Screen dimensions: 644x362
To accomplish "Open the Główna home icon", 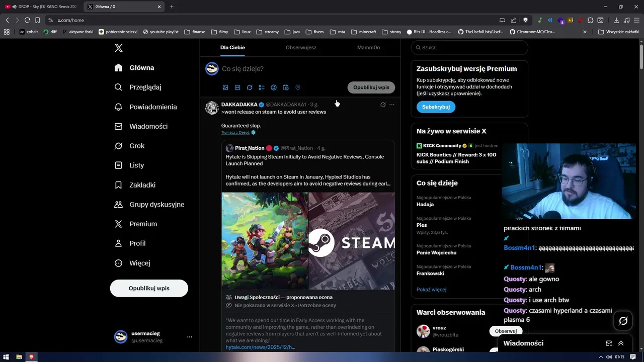I will tap(118, 68).
